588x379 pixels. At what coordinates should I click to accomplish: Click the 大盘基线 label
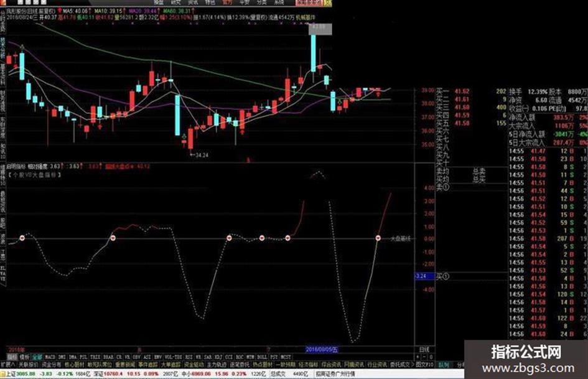point(400,238)
